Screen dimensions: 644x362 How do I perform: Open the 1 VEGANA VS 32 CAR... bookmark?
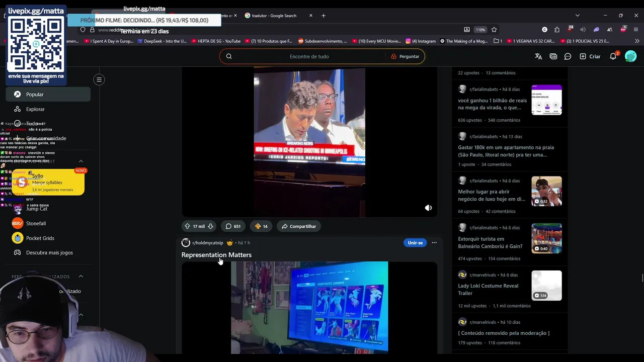[x=530, y=41]
